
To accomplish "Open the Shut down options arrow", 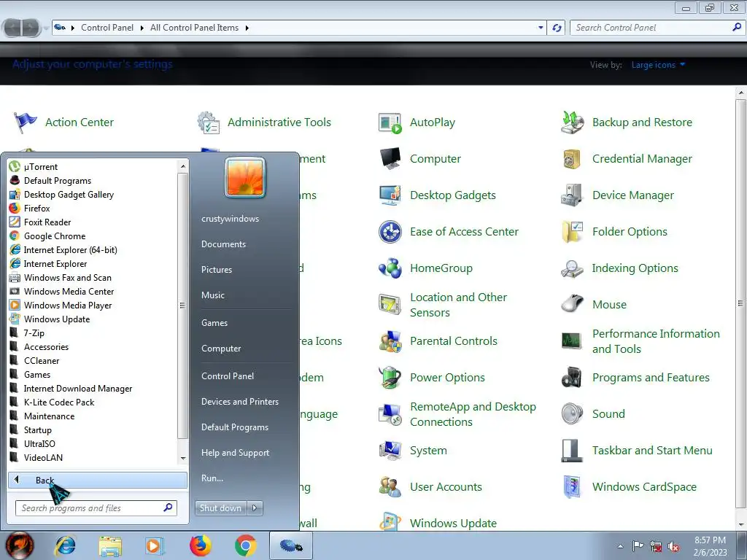I will (x=255, y=508).
